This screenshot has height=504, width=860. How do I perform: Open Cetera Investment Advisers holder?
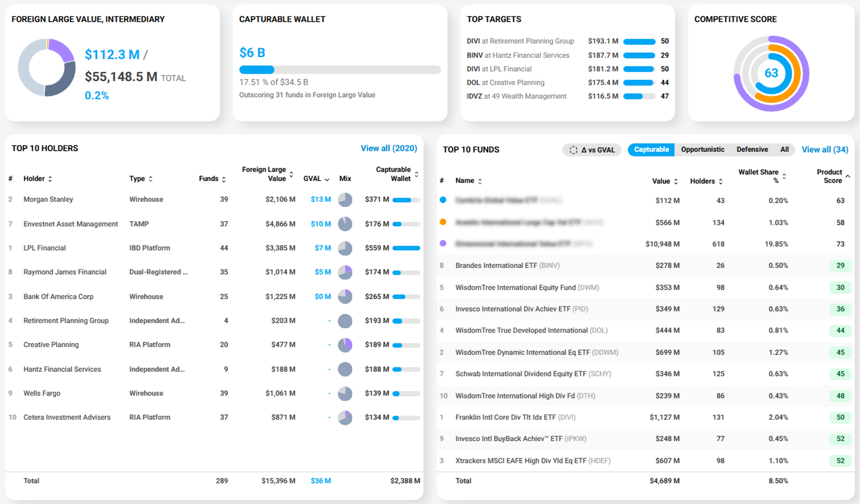tap(67, 417)
